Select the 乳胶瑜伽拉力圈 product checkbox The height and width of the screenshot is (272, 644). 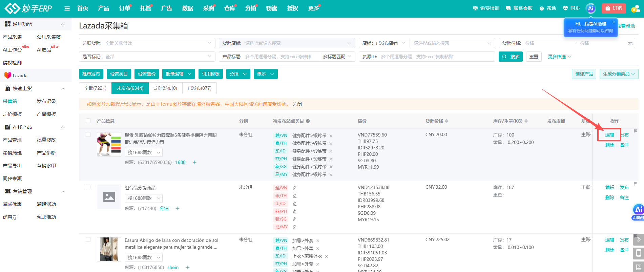pos(88,134)
